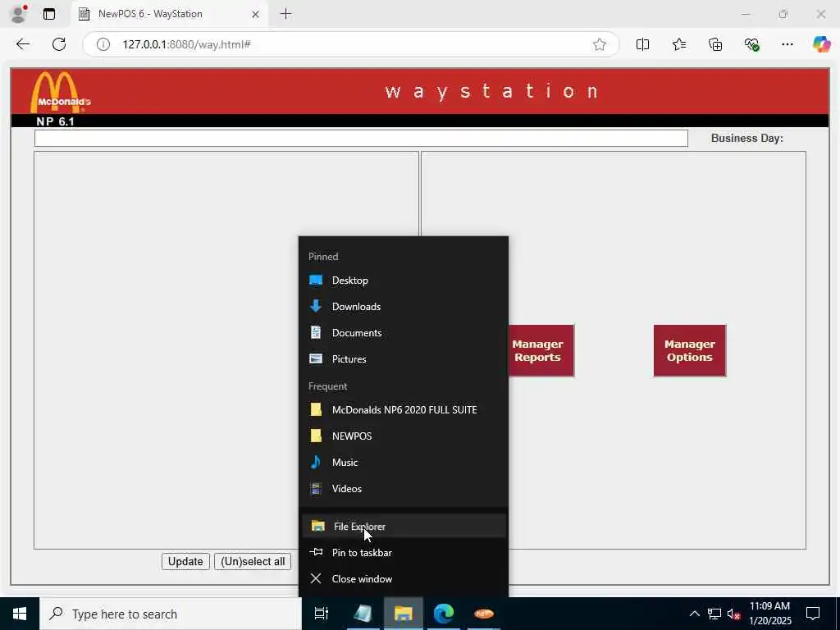Show hidden system tray icons

[x=694, y=614]
